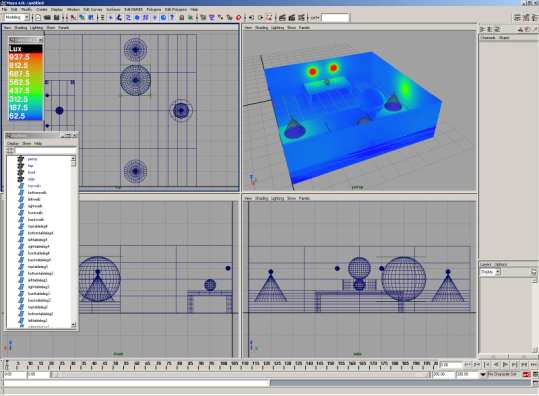The height and width of the screenshot is (396, 539).
Task: Click the play forwards button
Action: [505, 365]
